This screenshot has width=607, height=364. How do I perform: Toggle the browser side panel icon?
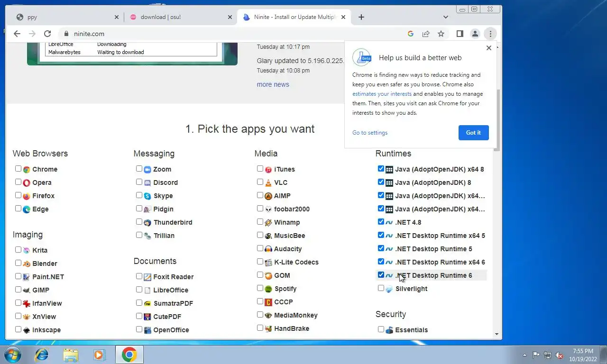point(460,34)
